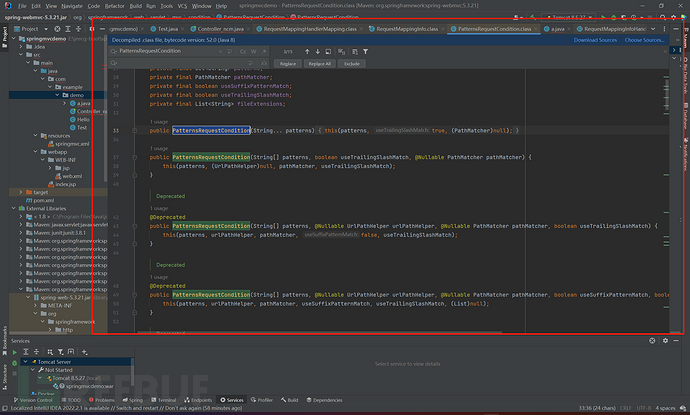Click the build hammer icon in toolbar
Screen dimensions: 690x415
click(x=533, y=17)
